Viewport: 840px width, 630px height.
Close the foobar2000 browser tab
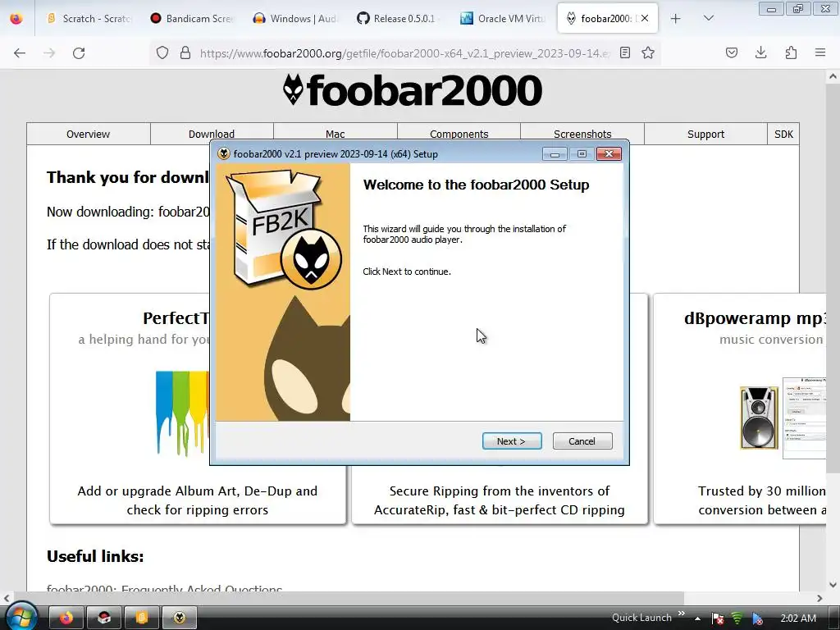coord(645,18)
